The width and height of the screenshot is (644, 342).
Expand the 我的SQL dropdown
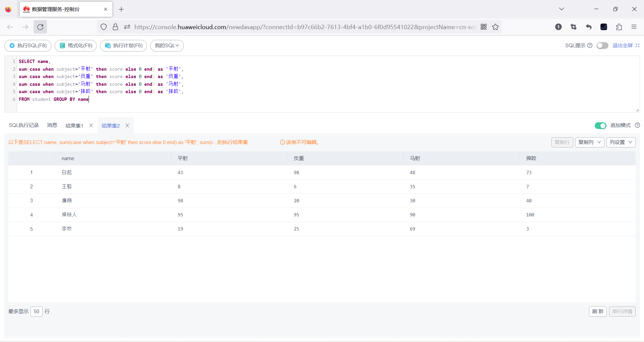(x=167, y=46)
